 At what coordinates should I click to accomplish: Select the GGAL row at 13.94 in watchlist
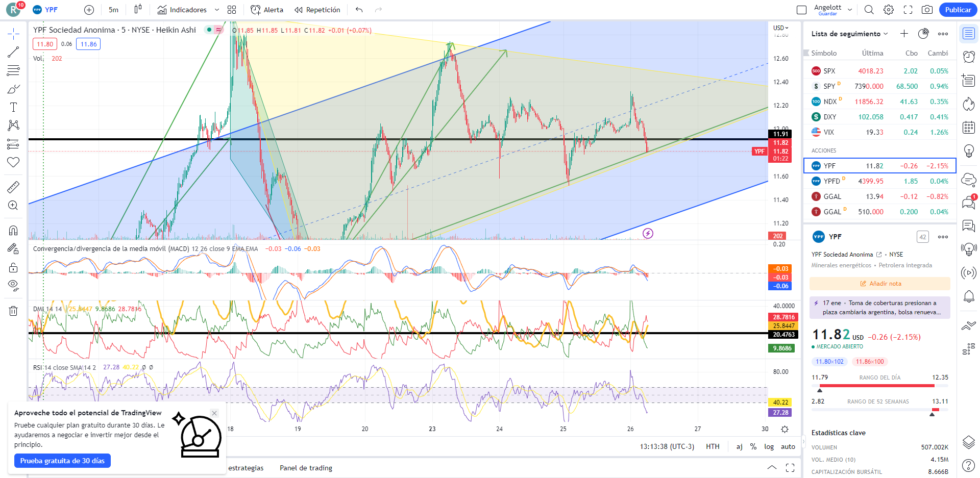[879, 196]
